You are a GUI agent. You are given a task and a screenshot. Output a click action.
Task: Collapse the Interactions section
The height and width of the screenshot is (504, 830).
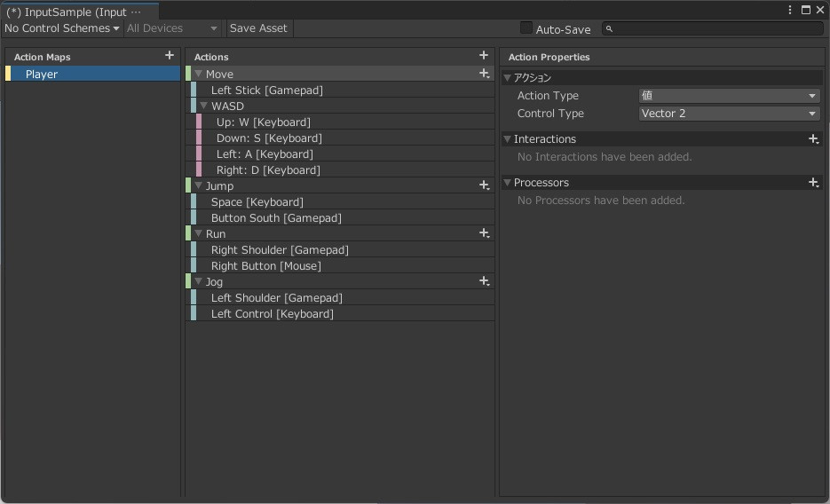tap(508, 139)
